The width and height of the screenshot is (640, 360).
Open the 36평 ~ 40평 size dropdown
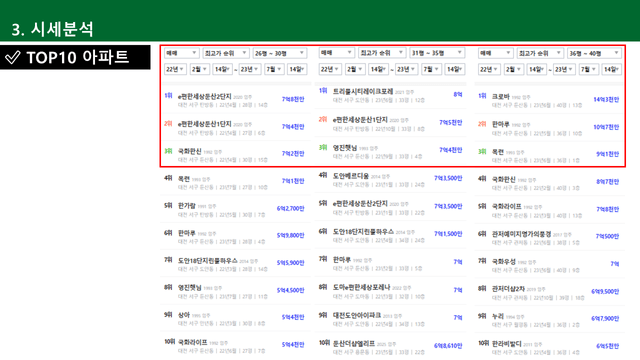(594, 53)
